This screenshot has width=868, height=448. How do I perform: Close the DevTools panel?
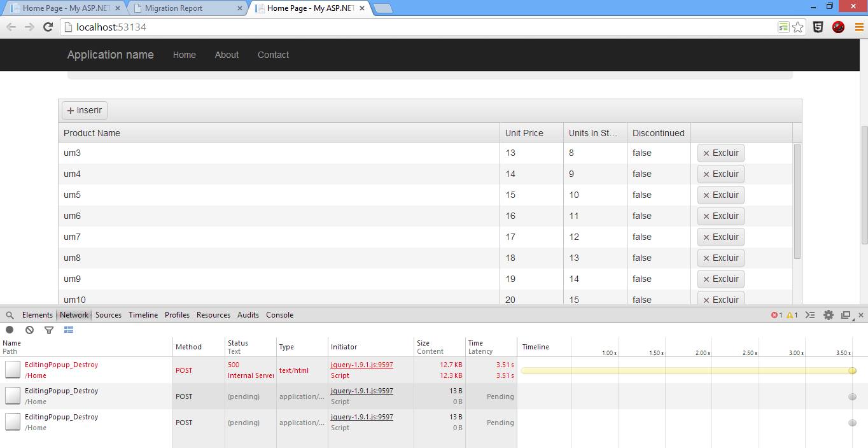861,315
